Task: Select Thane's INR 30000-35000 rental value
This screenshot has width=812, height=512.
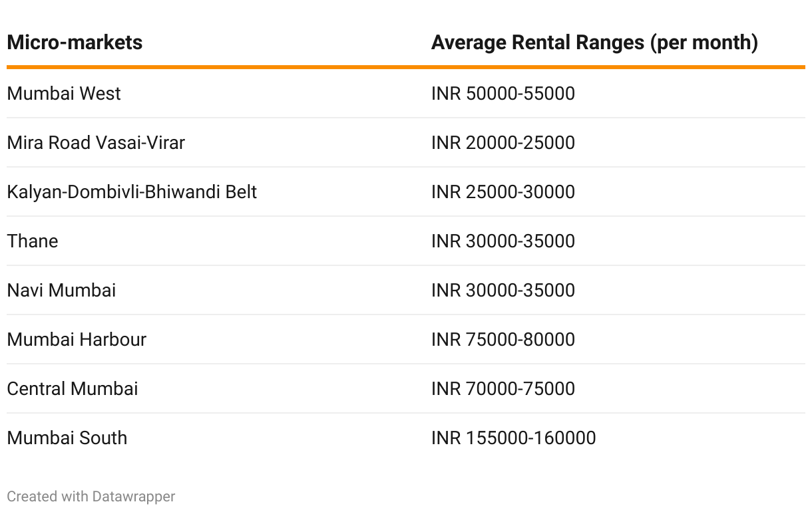Action: 503,241
